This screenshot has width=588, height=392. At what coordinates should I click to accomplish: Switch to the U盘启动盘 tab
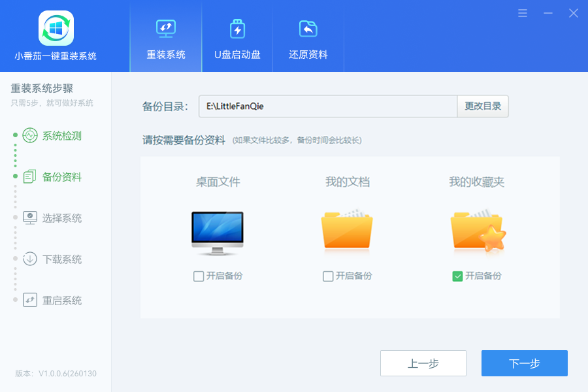237,36
